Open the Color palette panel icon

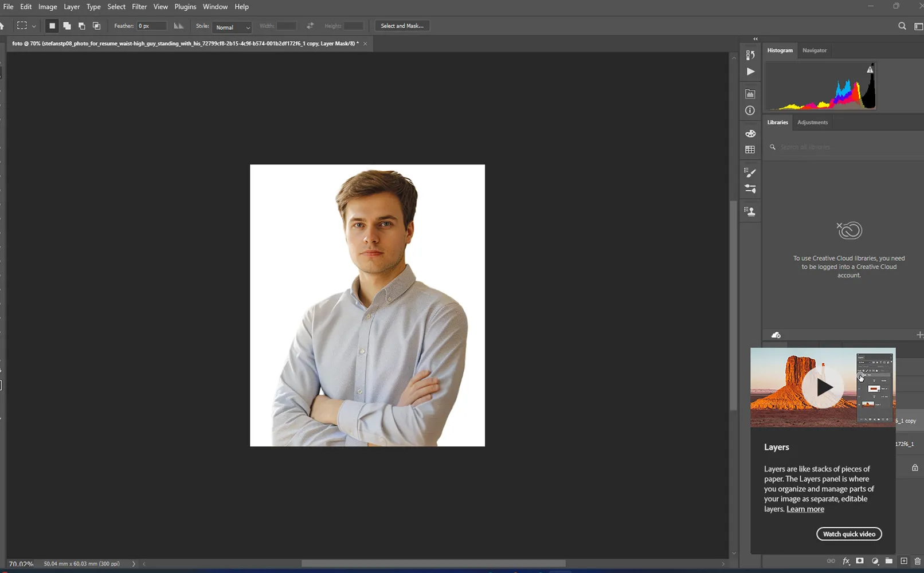[x=750, y=134]
